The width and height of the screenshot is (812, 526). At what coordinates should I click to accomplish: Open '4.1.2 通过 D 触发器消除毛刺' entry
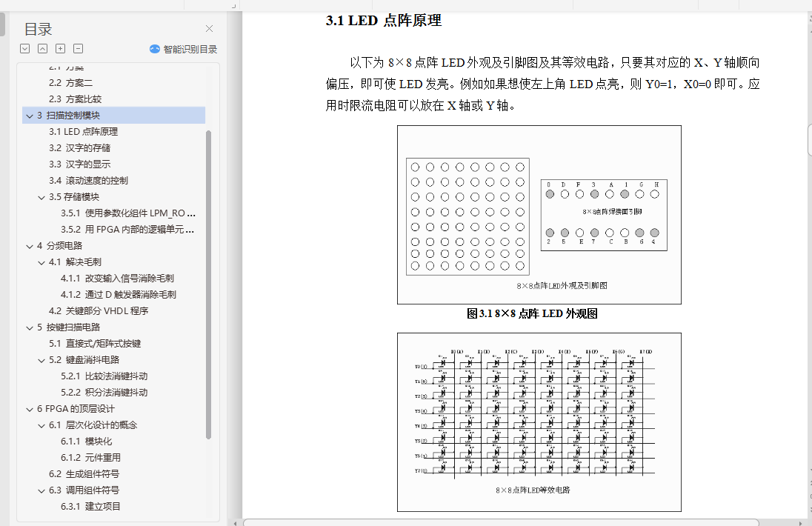(x=118, y=295)
